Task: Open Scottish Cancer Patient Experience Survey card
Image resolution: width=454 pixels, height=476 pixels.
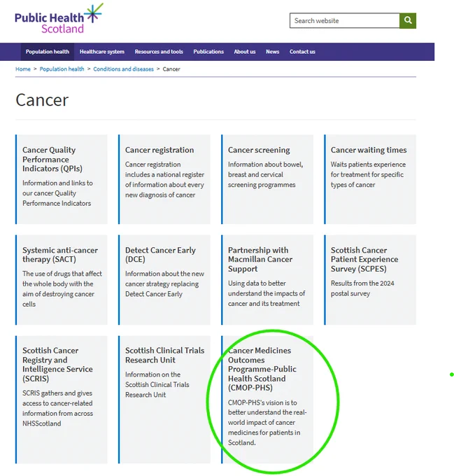Action: (x=370, y=279)
